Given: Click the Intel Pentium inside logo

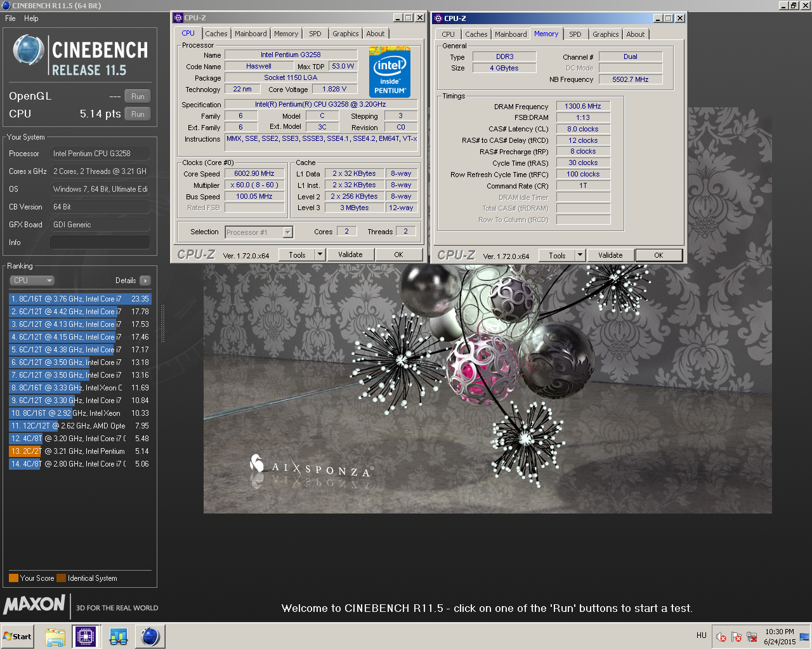Looking at the screenshot, I should point(390,72).
